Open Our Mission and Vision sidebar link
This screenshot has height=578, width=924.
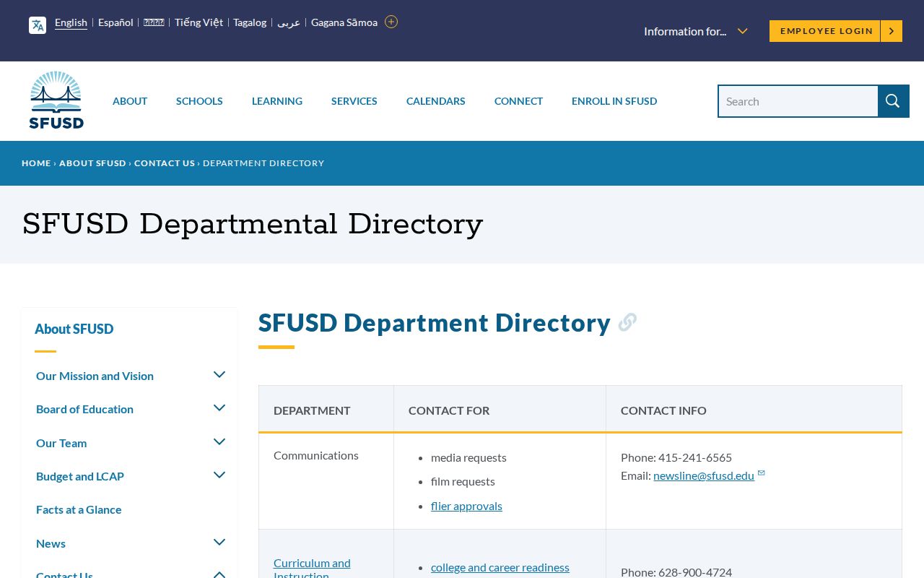point(95,376)
